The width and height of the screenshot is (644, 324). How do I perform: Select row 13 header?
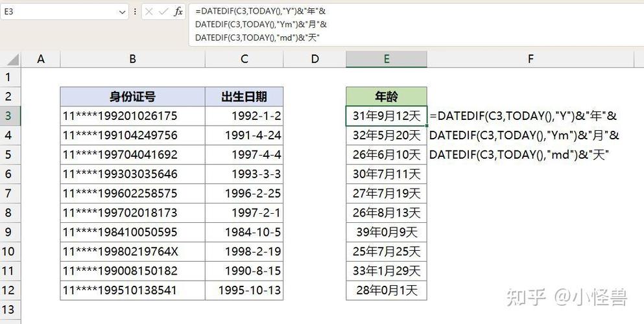(x=9, y=310)
